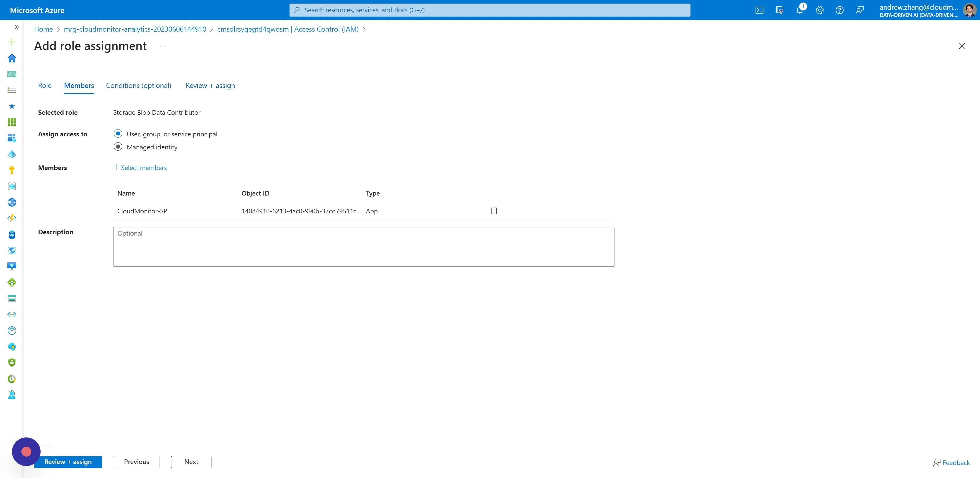Click the Search resources, services, and docs box
Image resolution: width=980 pixels, height=478 pixels.
(490, 10)
